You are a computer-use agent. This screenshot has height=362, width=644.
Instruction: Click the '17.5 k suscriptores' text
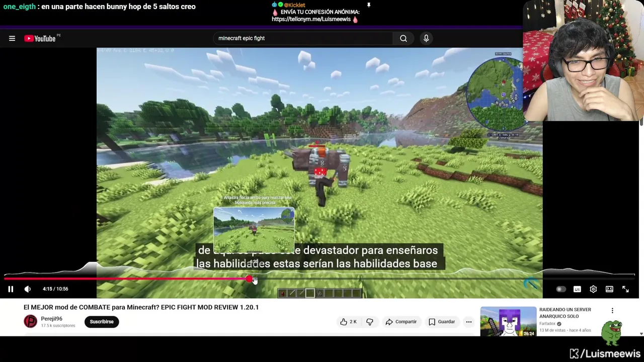(58, 326)
